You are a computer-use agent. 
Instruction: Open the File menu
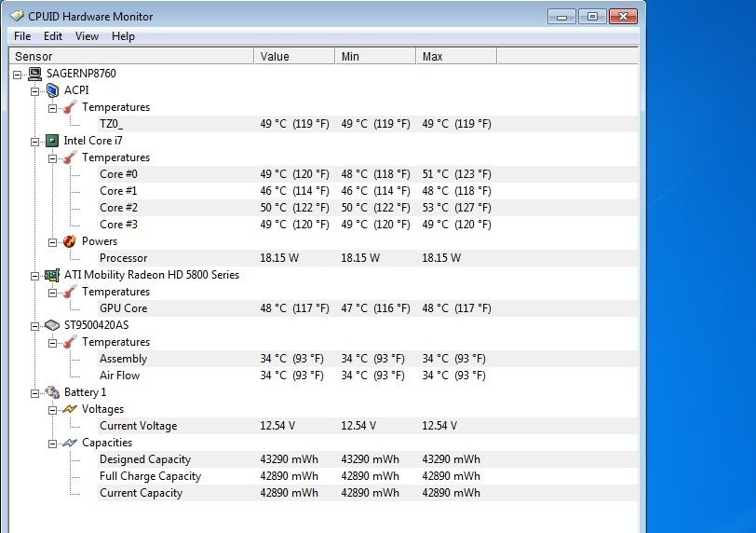[22, 36]
